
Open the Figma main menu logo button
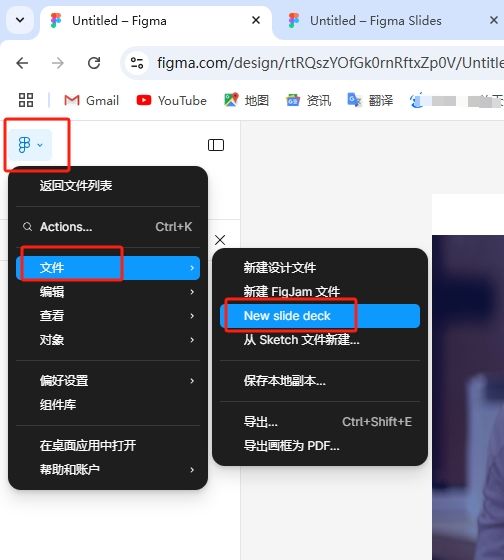point(30,145)
